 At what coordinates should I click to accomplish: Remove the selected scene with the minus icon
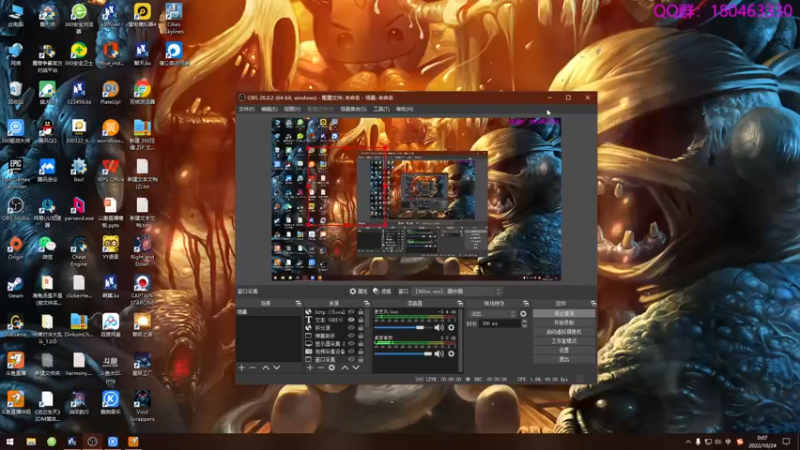(253, 367)
